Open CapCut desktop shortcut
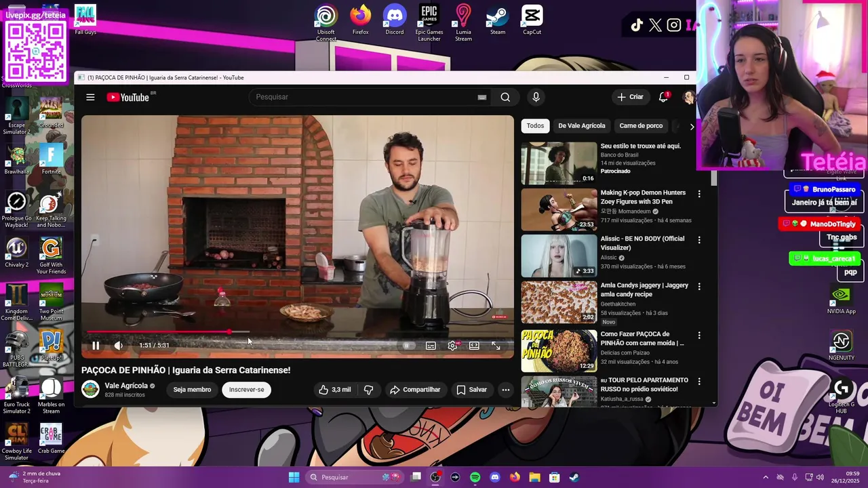 (532, 20)
